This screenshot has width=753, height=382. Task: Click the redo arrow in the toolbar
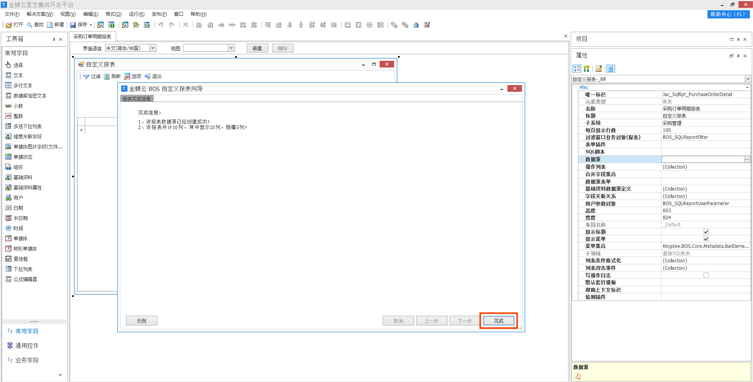pyautogui.click(x=171, y=25)
